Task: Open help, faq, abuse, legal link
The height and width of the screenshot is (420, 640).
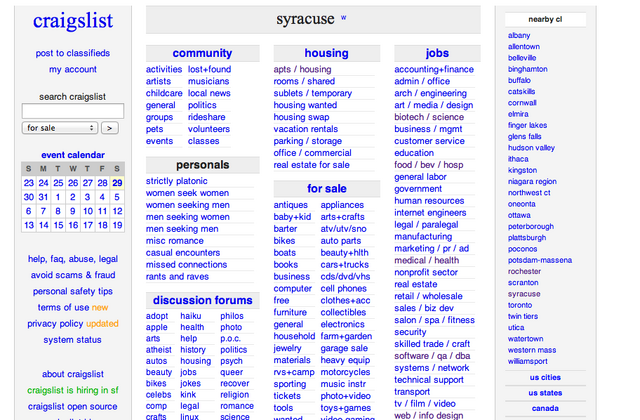Action: 73,259
